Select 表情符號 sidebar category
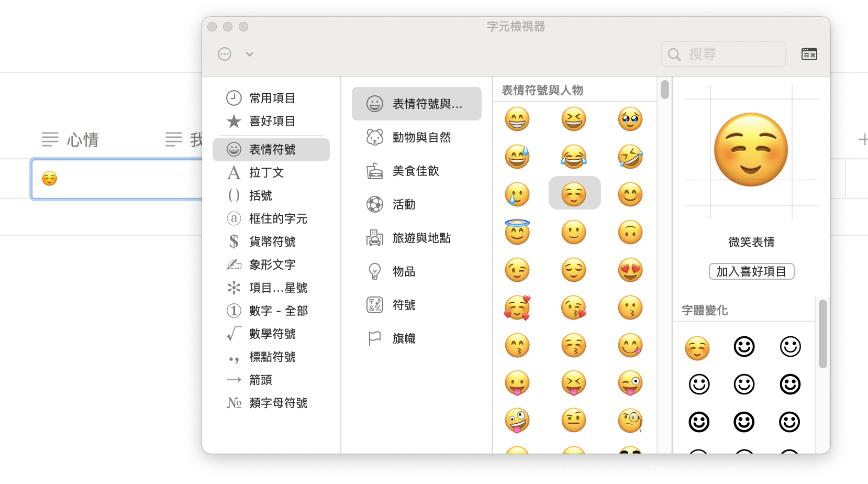 [271, 149]
